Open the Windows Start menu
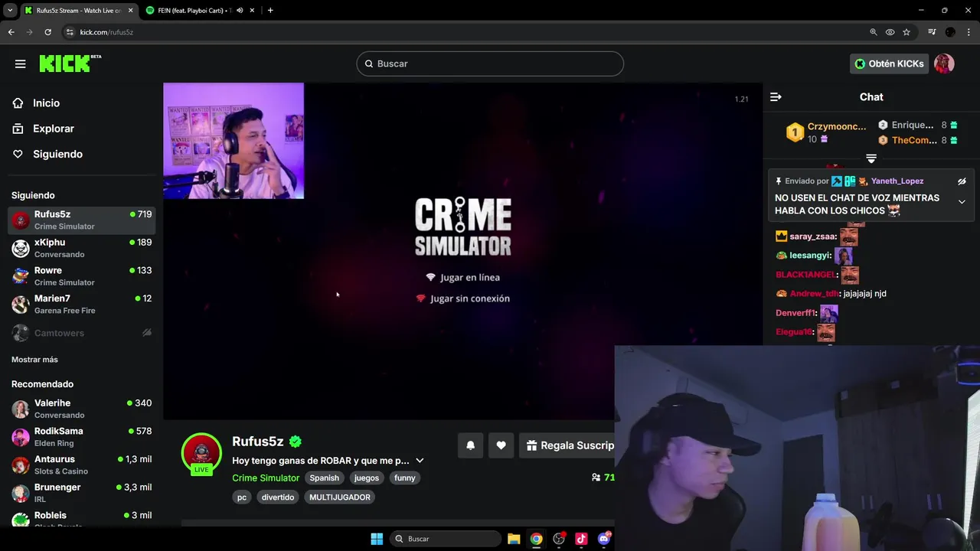Viewport: 980px width, 551px height. click(377, 539)
